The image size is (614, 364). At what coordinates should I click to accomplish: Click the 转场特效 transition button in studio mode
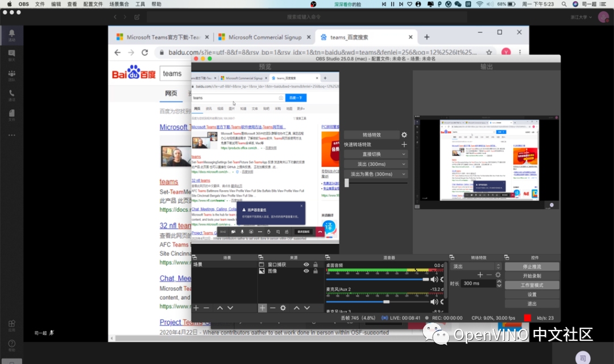point(372,135)
